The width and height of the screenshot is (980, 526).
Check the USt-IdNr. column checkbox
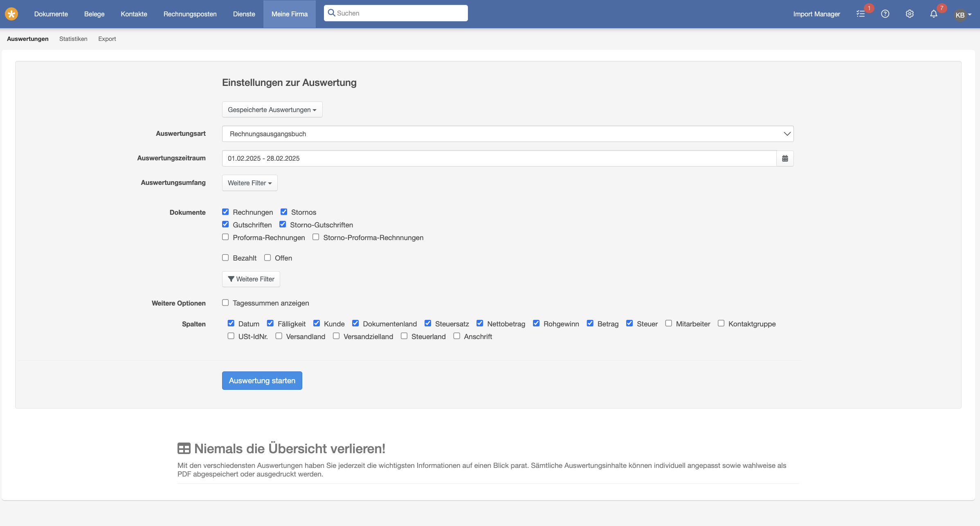pos(231,336)
